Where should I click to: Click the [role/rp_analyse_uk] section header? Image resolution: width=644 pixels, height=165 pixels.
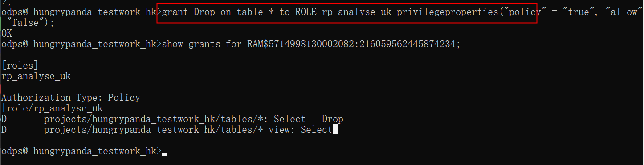pos(55,108)
